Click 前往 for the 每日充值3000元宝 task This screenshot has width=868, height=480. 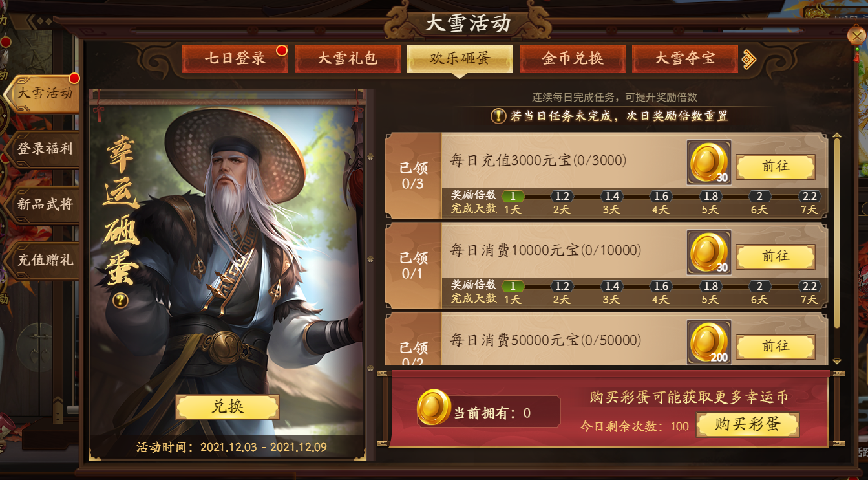coord(776,167)
